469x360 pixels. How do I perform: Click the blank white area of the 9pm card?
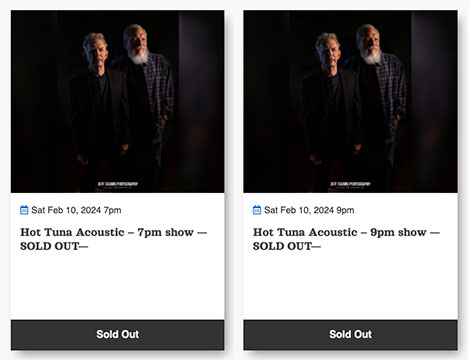pos(350,285)
